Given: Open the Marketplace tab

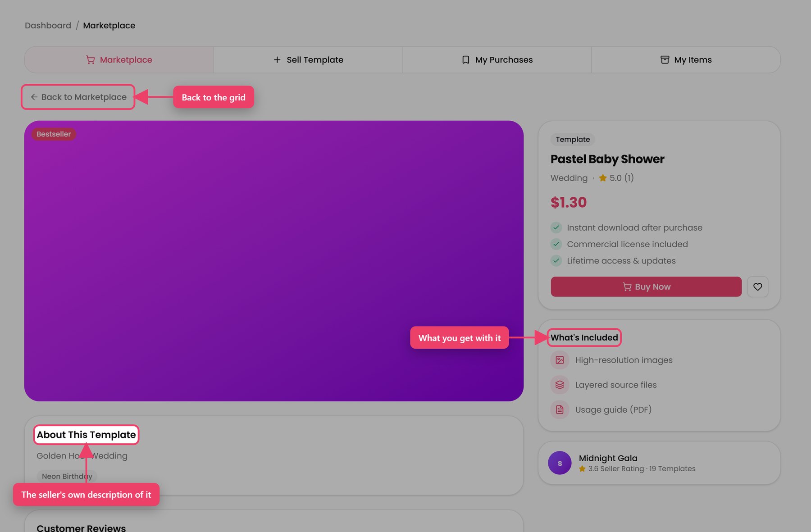Looking at the screenshot, I should [119, 60].
